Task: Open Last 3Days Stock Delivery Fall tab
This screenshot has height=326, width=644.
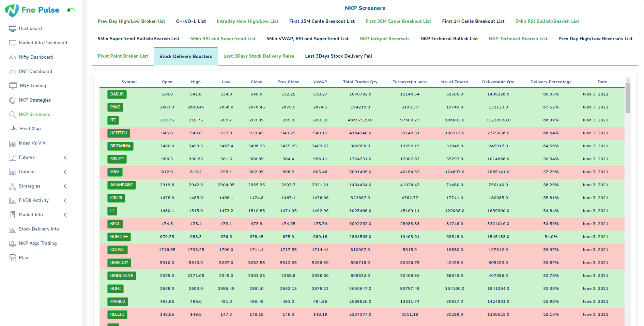Action: click(x=339, y=56)
